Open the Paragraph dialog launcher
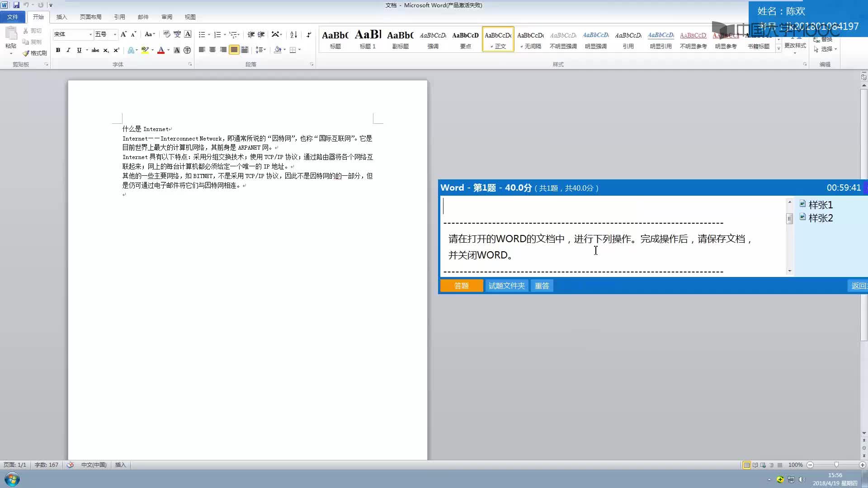Viewport: 868px width, 488px height. [311, 65]
